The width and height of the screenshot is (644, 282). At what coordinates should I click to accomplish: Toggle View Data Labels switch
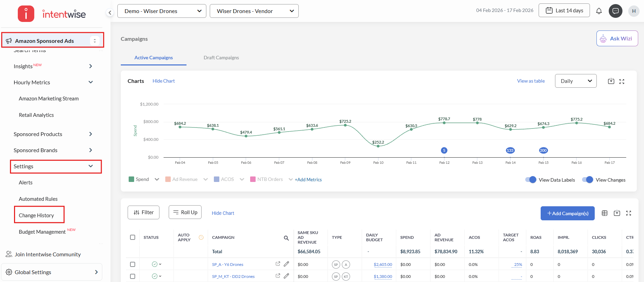pos(531,180)
